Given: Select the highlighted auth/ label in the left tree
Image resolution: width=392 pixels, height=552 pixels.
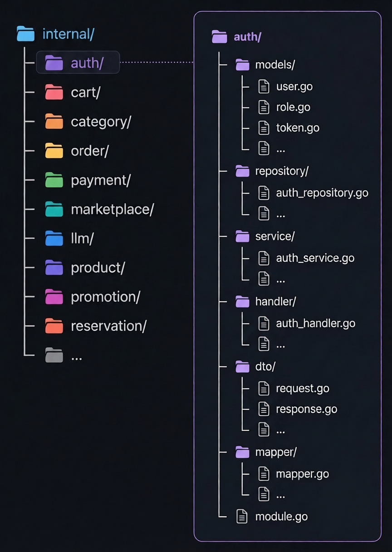Looking at the screenshot, I should tap(87, 63).
